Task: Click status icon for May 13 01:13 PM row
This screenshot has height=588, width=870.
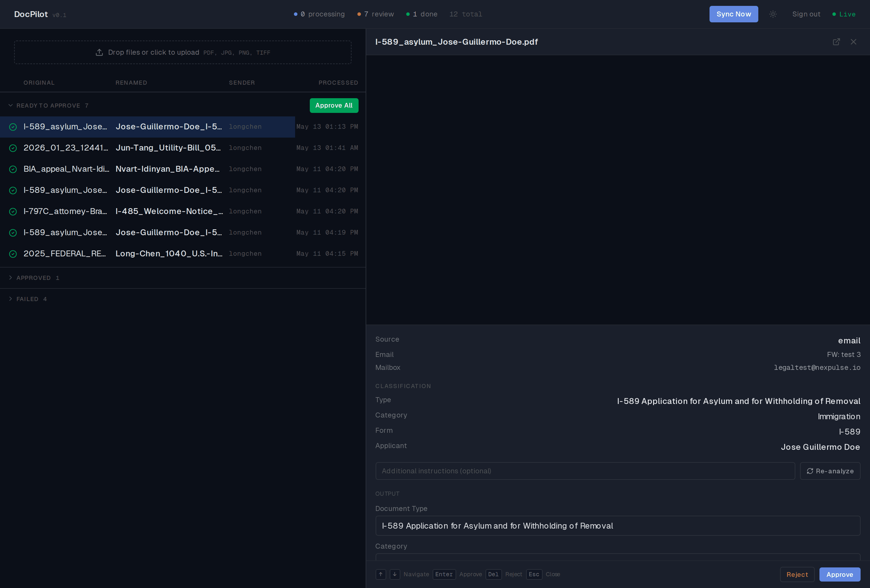Action: click(x=13, y=127)
